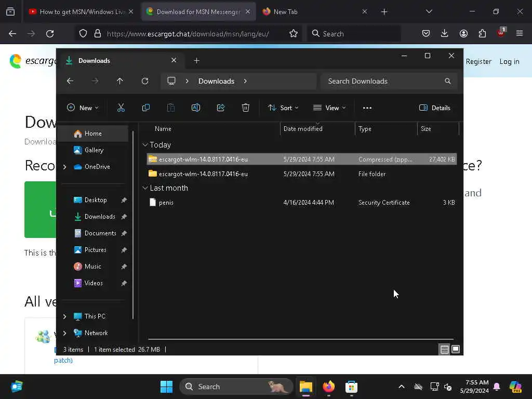
Task: List all Firefox tabs dropdown arrow
Action: (429, 11)
